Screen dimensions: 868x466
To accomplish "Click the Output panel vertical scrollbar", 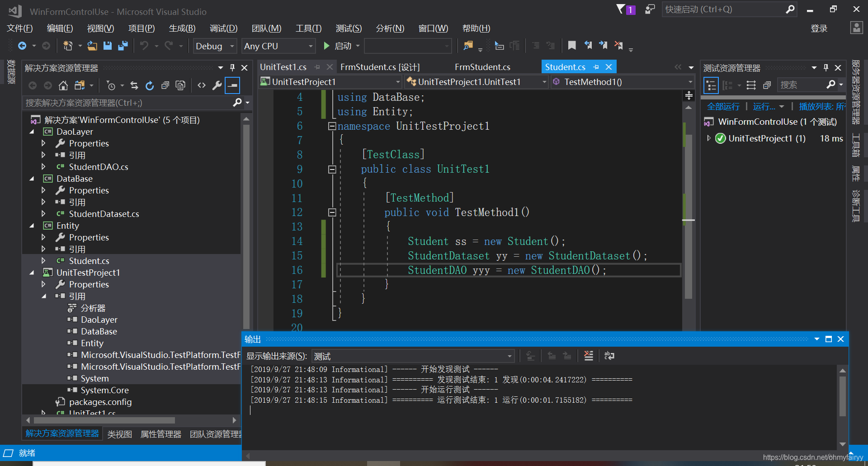I will [x=843, y=396].
